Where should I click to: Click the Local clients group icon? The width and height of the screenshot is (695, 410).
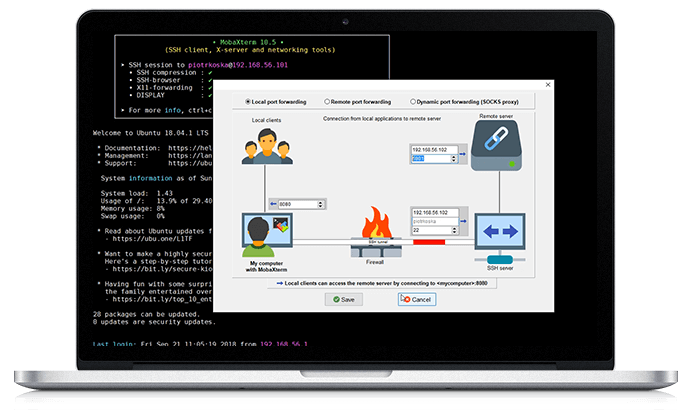point(265,150)
